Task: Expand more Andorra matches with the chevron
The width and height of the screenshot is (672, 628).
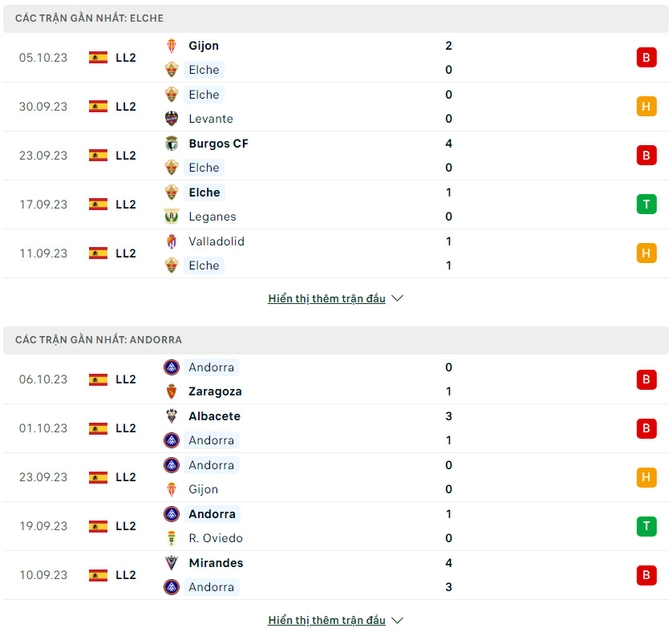Action: (x=397, y=620)
